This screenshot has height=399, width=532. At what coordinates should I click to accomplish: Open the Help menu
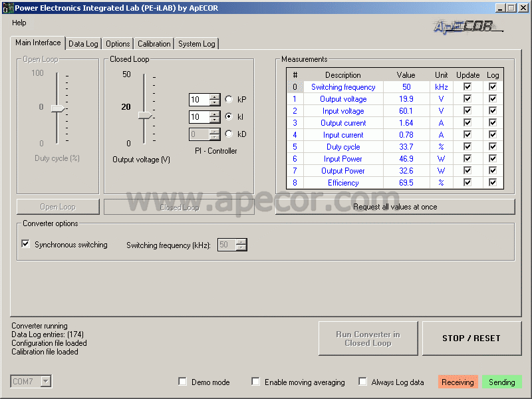(19, 23)
